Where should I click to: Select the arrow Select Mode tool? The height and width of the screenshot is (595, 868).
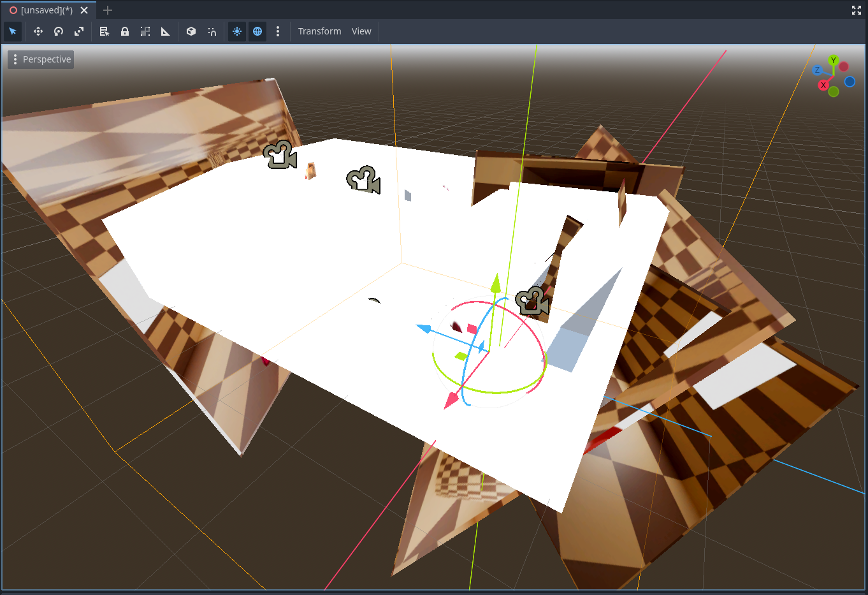click(x=13, y=31)
